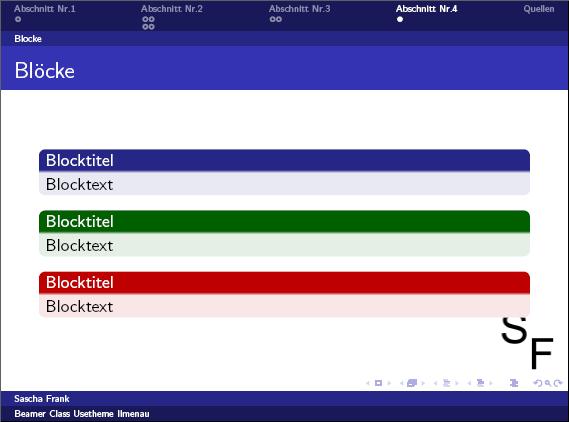569x422 pixels.
Task: Click the frame icon in navigation symbols
Action: pyautogui.click(x=412, y=383)
